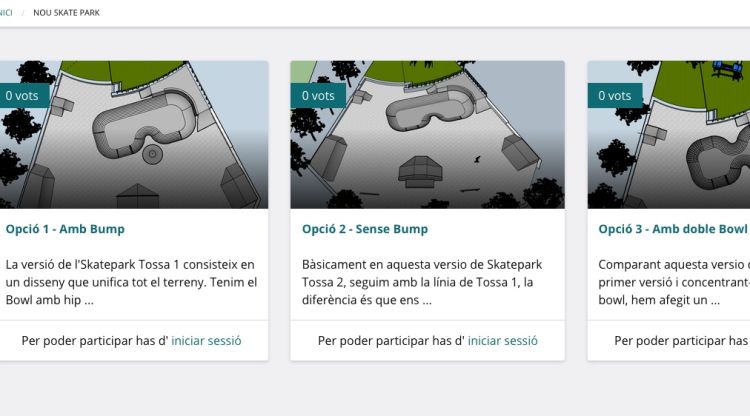The image size is (750, 416).
Task: Click the Per poder participar text under Opció 2
Action: (x=391, y=341)
